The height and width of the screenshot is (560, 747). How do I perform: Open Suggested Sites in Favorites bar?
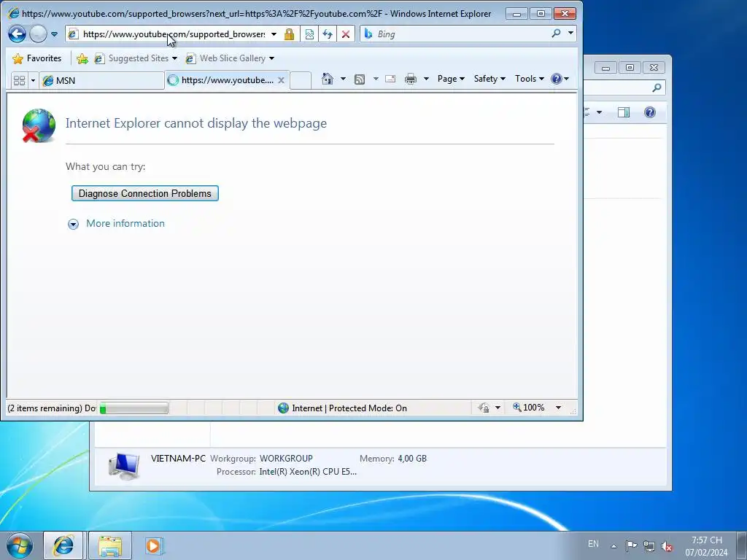coord(135,58)
